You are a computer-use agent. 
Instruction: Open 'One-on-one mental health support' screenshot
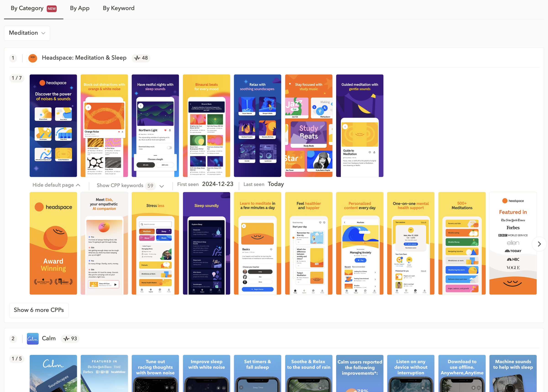tap(411, 243)
